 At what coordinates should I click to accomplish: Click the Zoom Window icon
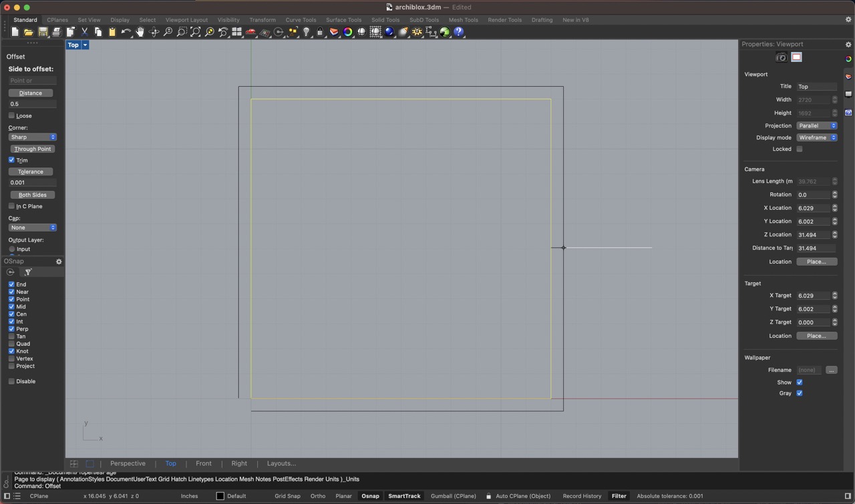[182, 32]
